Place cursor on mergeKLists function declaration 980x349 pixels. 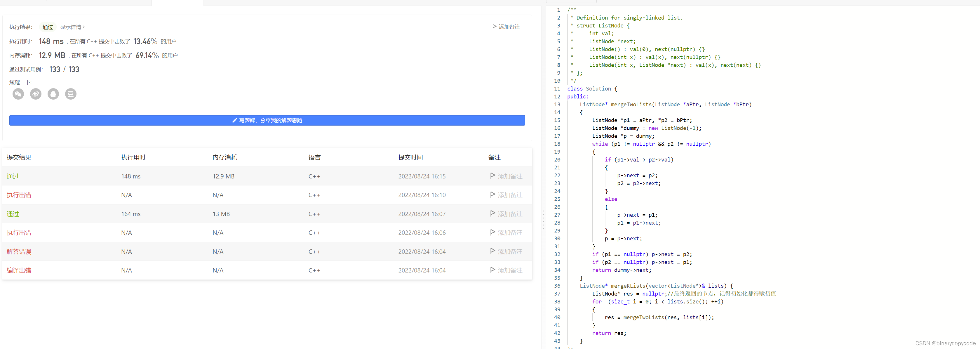[656, 286]
